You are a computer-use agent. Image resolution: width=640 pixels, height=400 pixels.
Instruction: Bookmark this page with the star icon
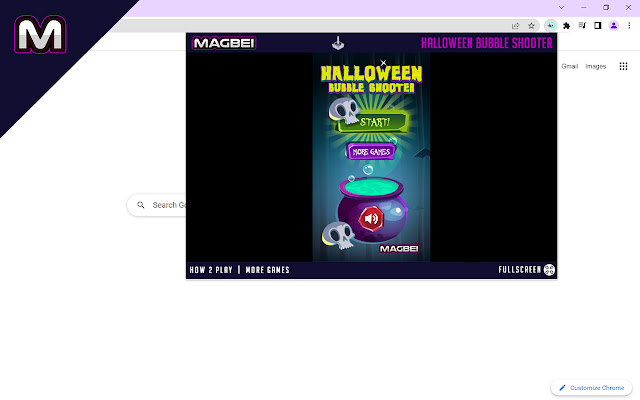531,26
